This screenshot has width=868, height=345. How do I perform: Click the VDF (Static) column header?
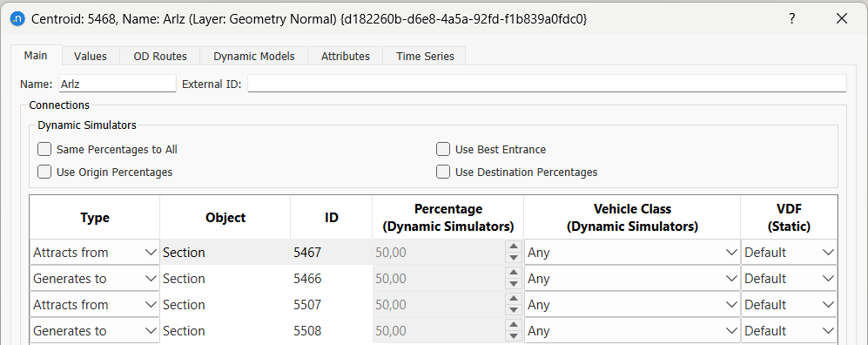[789, 217]
